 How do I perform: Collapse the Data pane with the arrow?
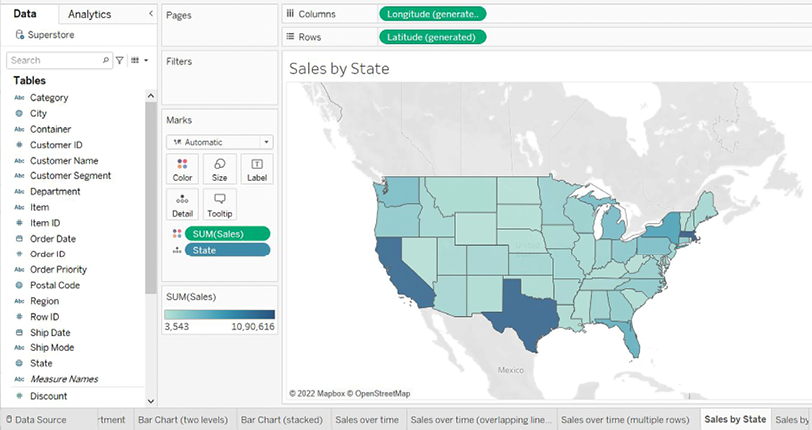tap(150, 14)
